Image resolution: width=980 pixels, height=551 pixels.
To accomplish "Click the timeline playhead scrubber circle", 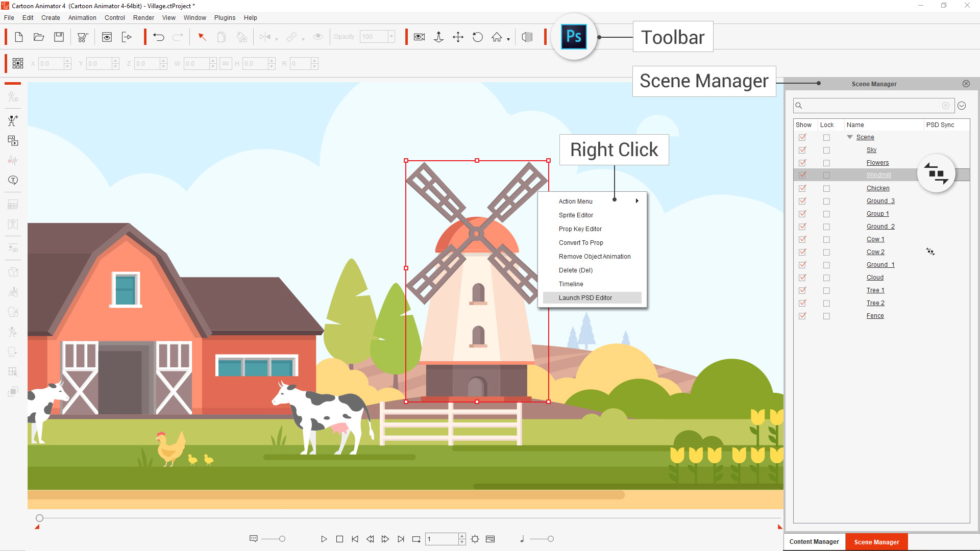I will [x=39, y=518].
